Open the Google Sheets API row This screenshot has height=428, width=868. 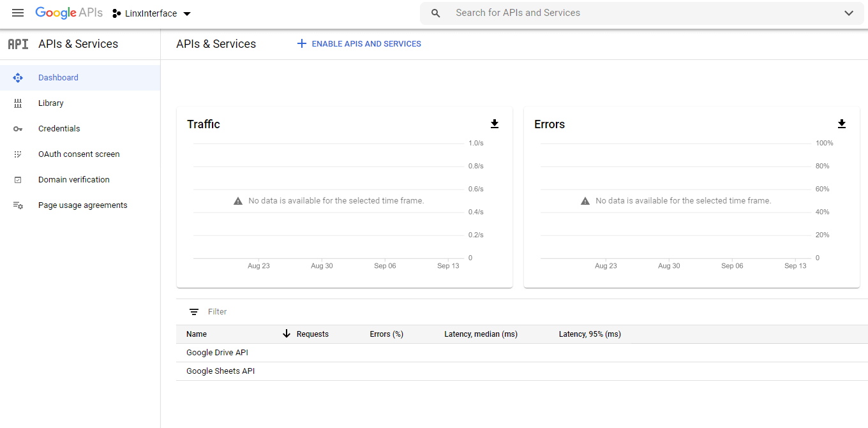click(x=522, y=371)
